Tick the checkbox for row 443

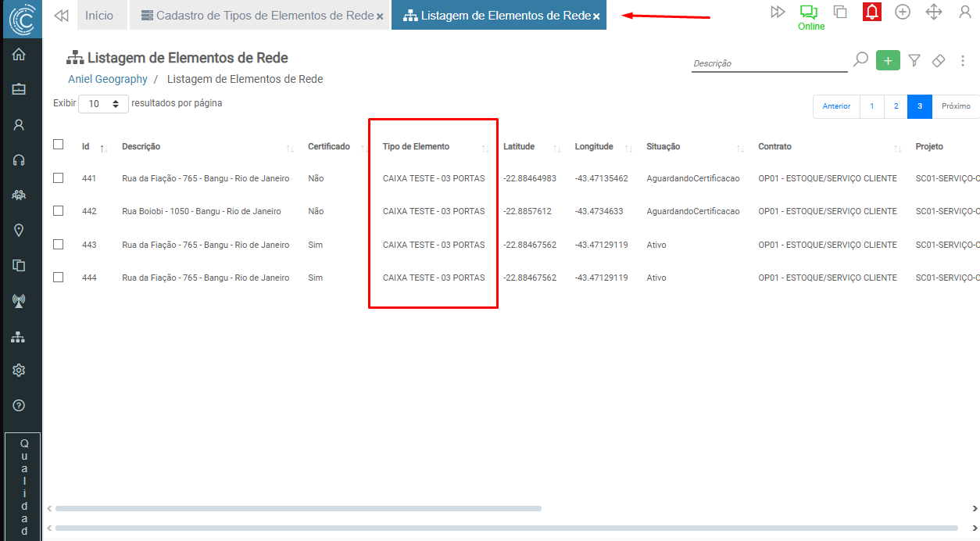(x=58, y=245)
